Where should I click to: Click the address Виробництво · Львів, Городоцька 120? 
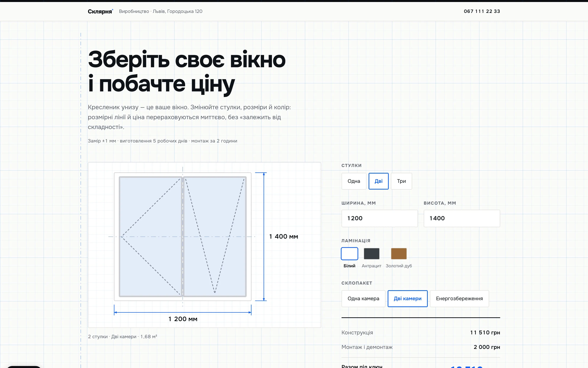tap(161, 11)
